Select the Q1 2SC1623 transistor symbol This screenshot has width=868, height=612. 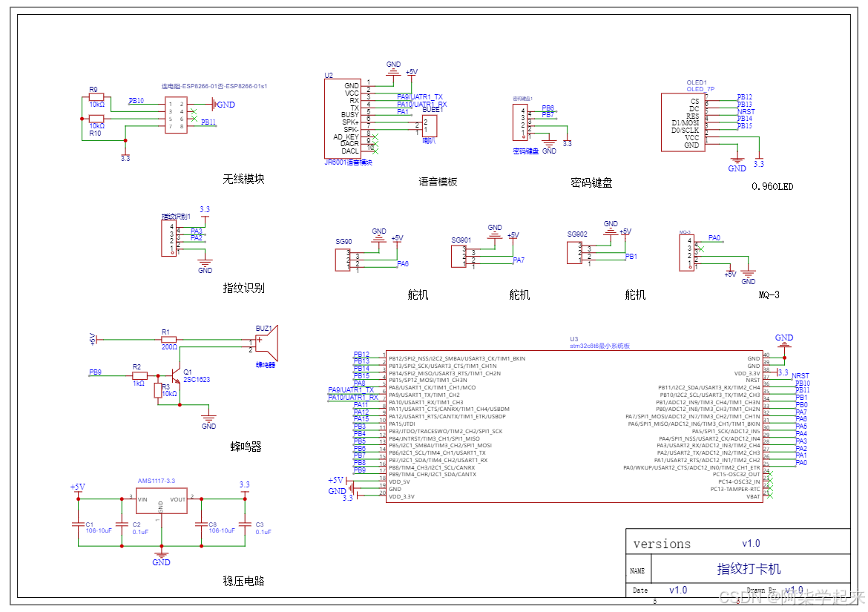(x=177, y=376)
